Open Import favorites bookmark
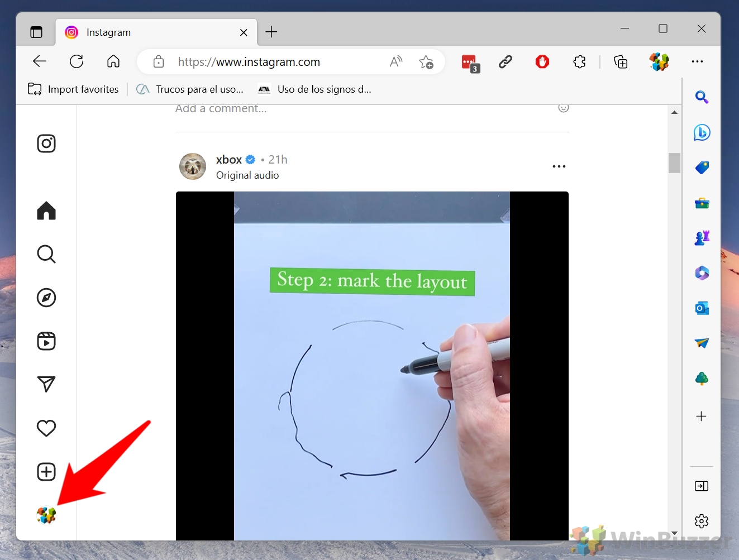This screenshot has height=560, width=739. pyautogui.click(x=73, y=89)
